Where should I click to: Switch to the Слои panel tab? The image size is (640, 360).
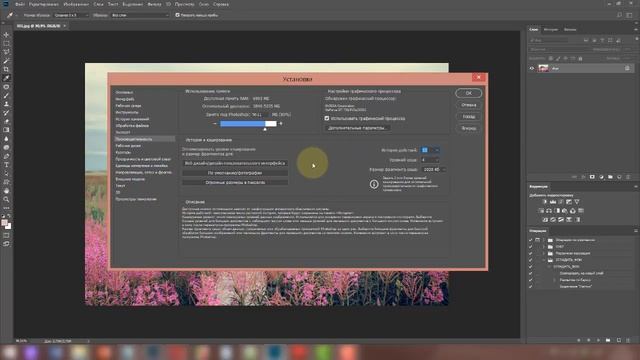tap(534, 29)
